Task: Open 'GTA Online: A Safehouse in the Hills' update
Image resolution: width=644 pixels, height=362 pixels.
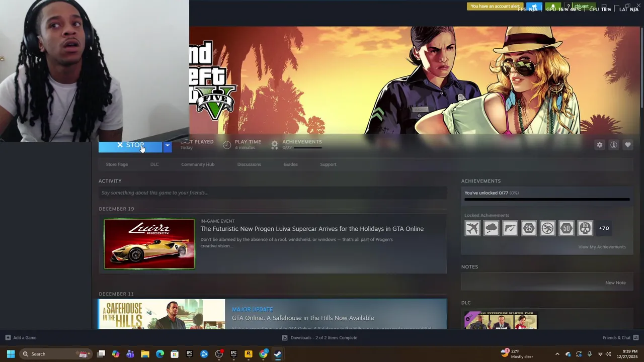Action: 303,318
